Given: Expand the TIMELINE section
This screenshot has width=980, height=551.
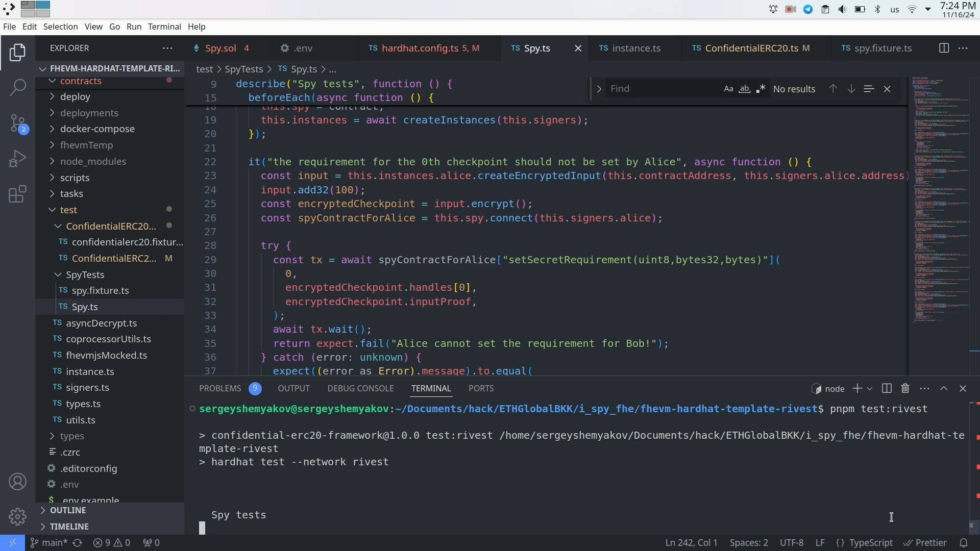Looking at the screenshot, I should coord(69,527).
